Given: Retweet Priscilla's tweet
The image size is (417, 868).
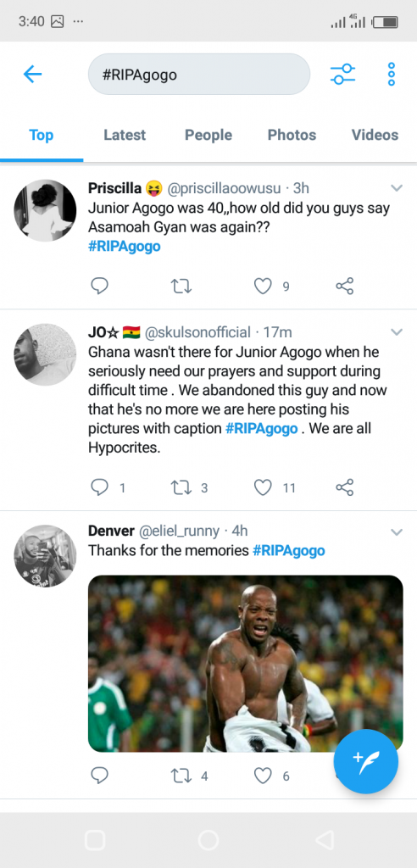Looking at the screenshot, I should (x=181, y=286).
